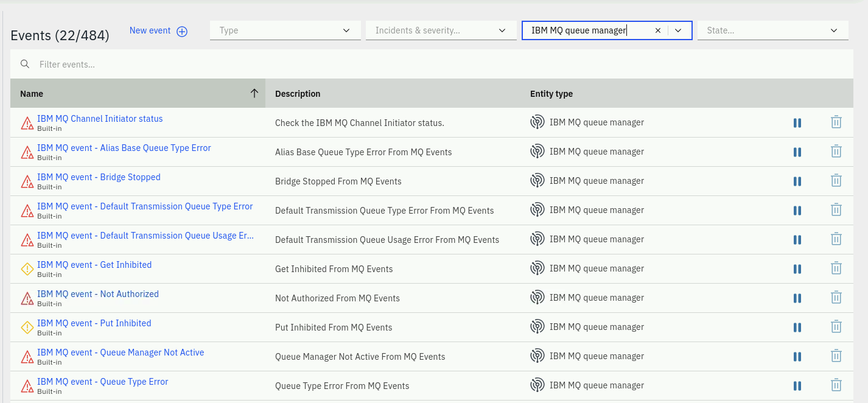Open the Incidents & severity dropdown
The height and width of the screenshot is (403, 868).
441,30
